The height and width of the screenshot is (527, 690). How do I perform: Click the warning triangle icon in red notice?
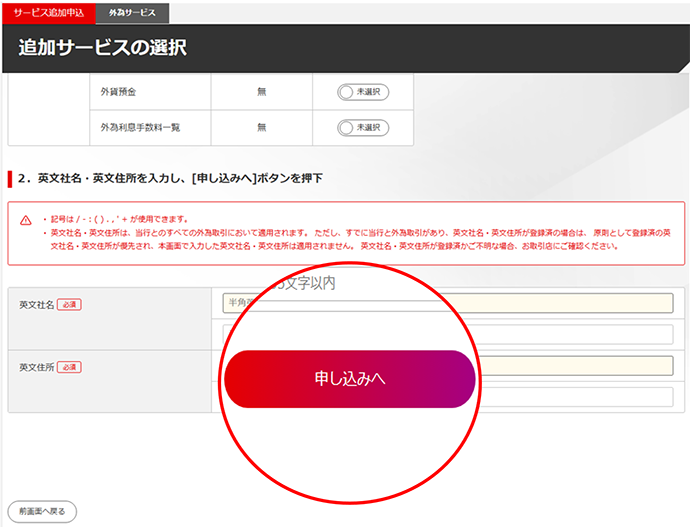tap(27, 219)
